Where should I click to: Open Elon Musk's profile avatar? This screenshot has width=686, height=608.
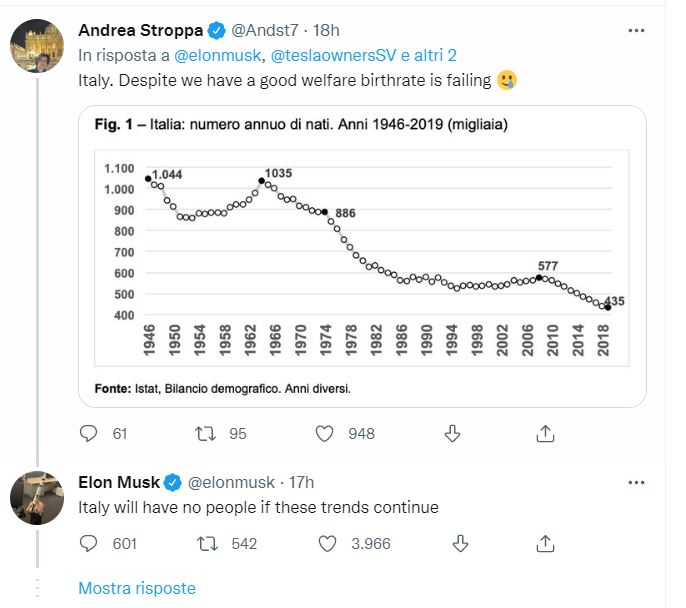tap(37, 498)
